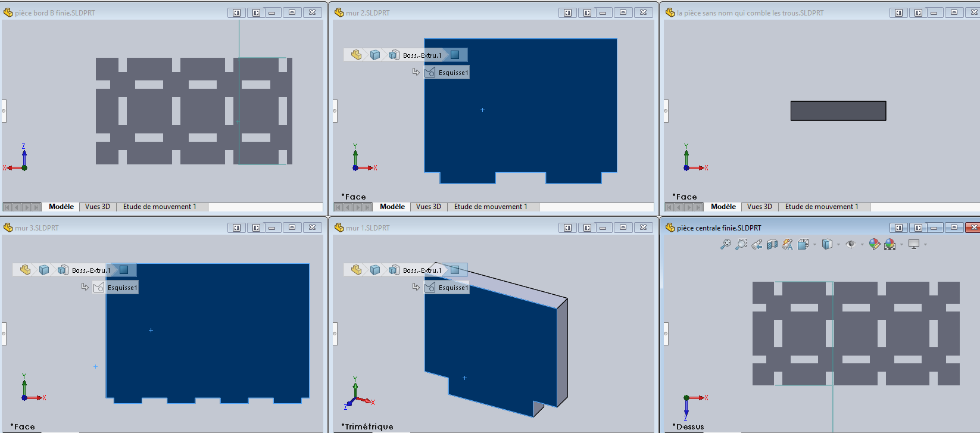
Task: Expand the View Orientation dropdown arrow
Action: (x=814, y=245)
